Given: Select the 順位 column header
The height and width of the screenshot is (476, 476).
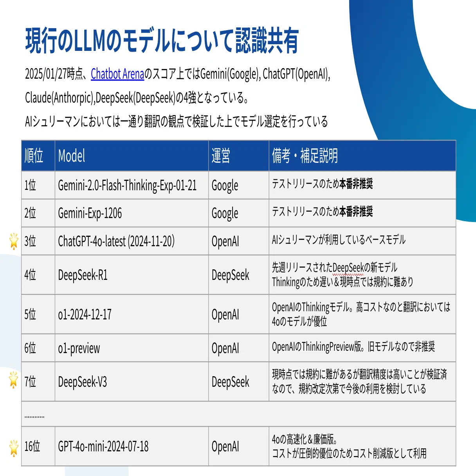Looking at the screenshot, I should [x=38, y=155].
